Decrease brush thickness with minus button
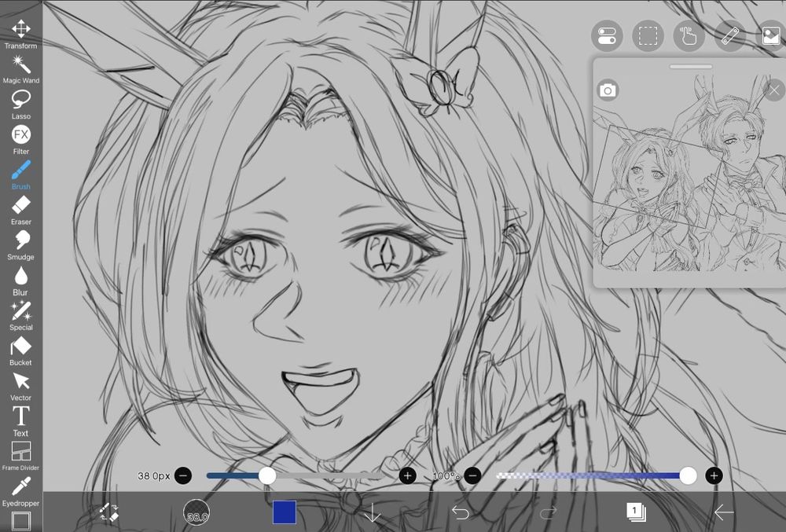The height and width of the screenshot is (532, 786). point(183,475)
